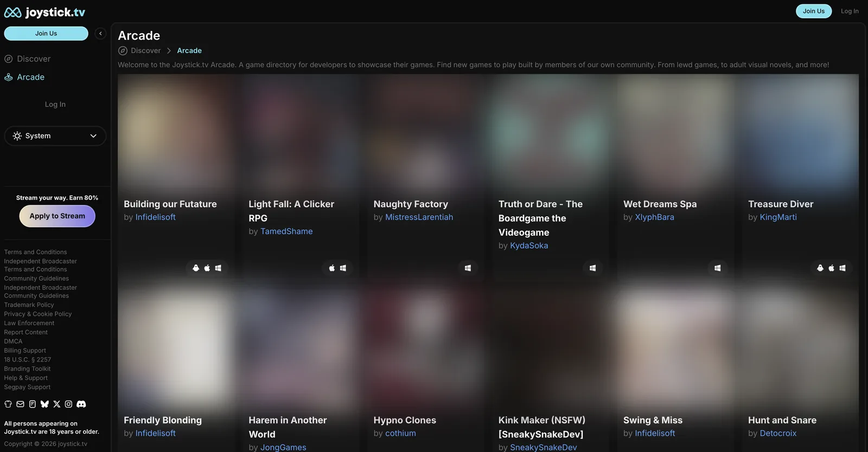Open author Detocroix's profile link

pyautogui.click(x=778, y=434)
